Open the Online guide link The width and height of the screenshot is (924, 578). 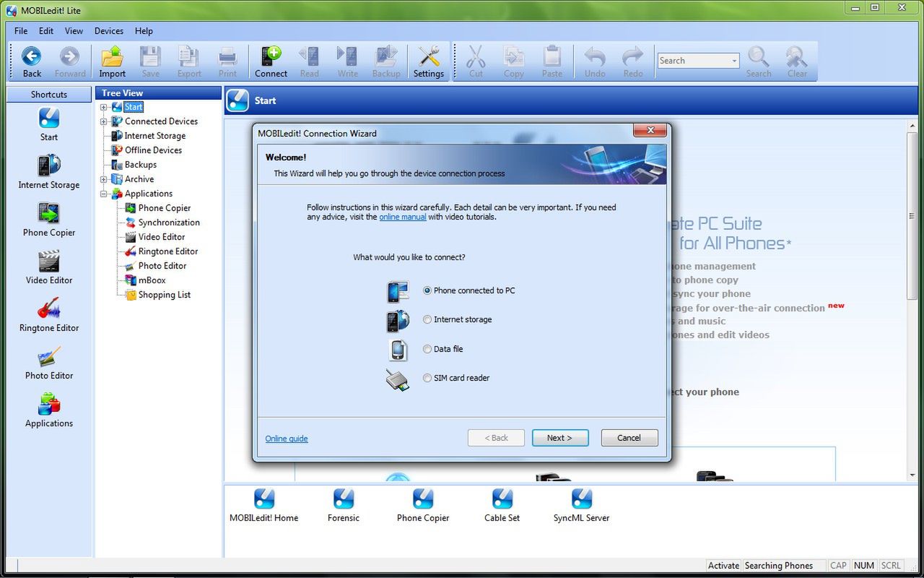tap(286, 439)
